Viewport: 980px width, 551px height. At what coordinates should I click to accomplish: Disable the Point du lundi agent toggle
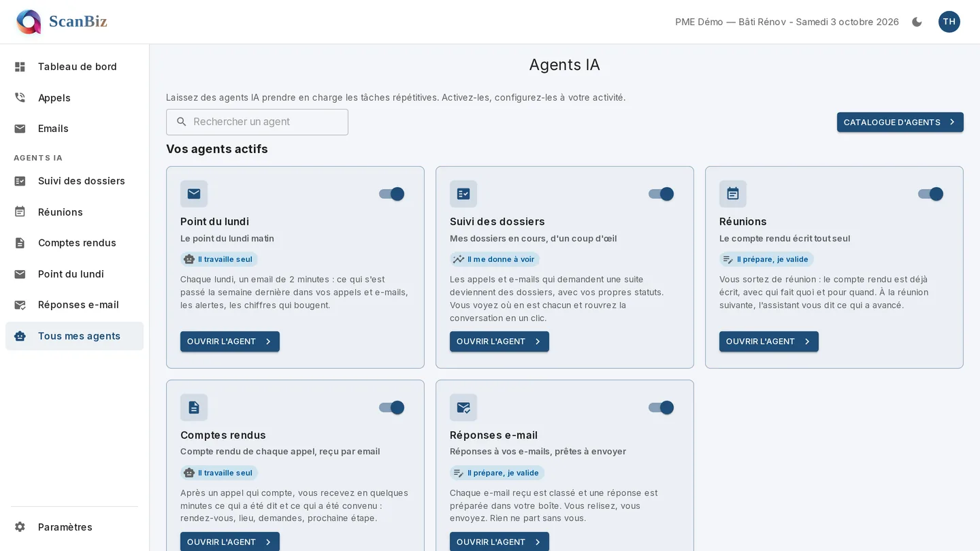point(391,194)
